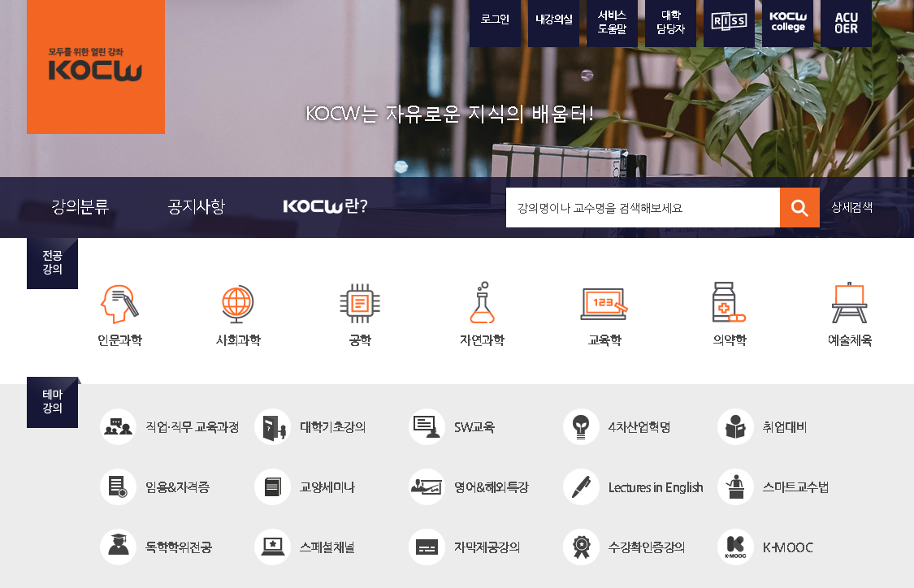Select 공학 chip icon
The image size is (914, 588).
(x=360, y=303)
